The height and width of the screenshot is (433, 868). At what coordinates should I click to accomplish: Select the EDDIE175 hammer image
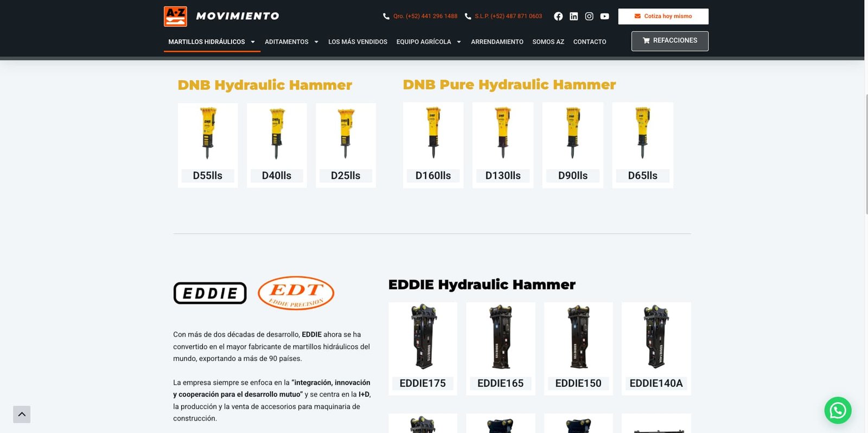pyautogui.click(x=423, y=337)
